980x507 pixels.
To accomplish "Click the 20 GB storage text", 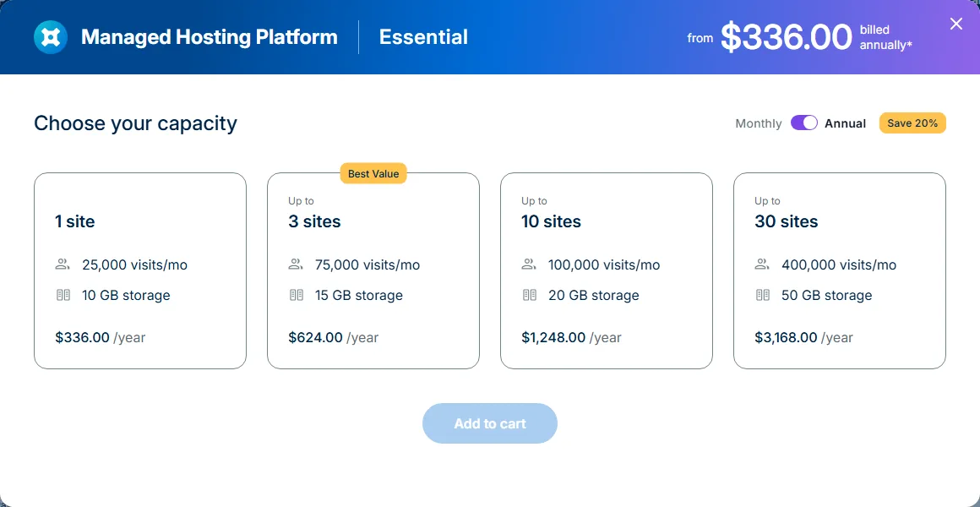I will tap(594, 295).
